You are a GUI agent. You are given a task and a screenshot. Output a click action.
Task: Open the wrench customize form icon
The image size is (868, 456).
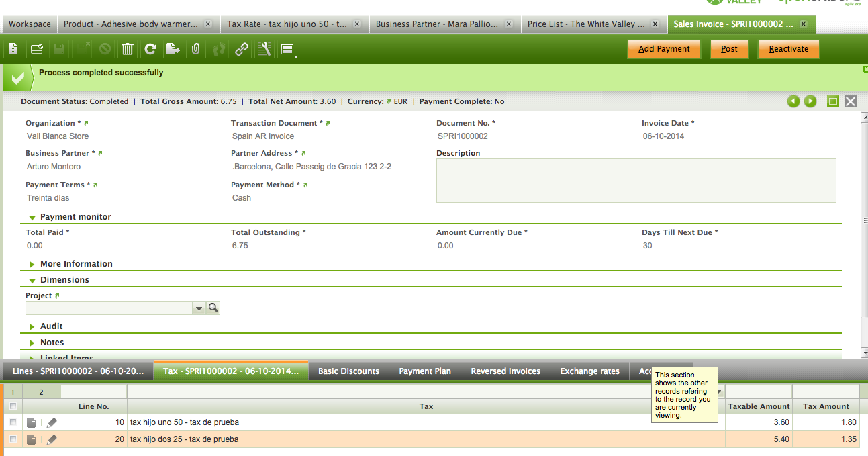[x=264, y=49]
